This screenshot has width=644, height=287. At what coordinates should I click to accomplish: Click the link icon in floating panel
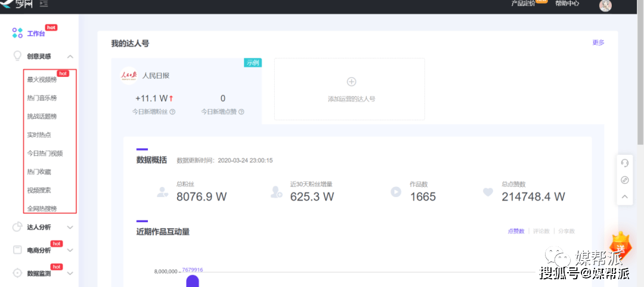click(x=625, y=180)
